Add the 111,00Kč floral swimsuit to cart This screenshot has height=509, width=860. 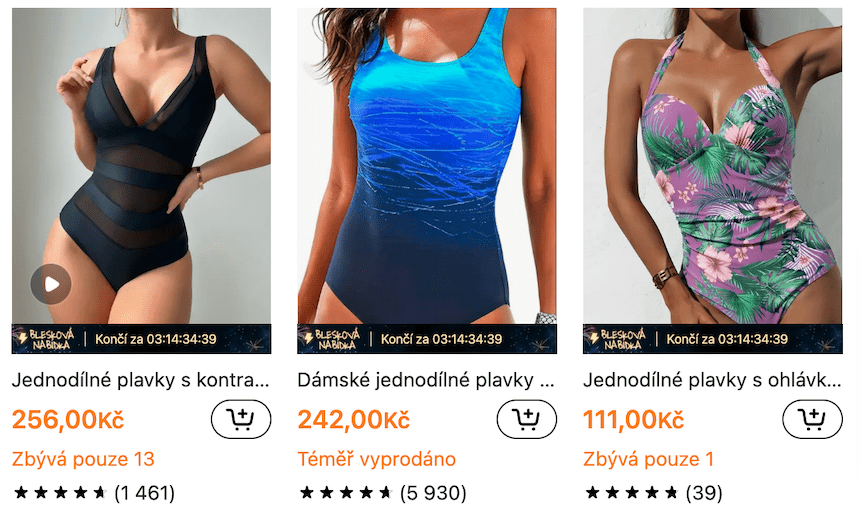[812, 419]
